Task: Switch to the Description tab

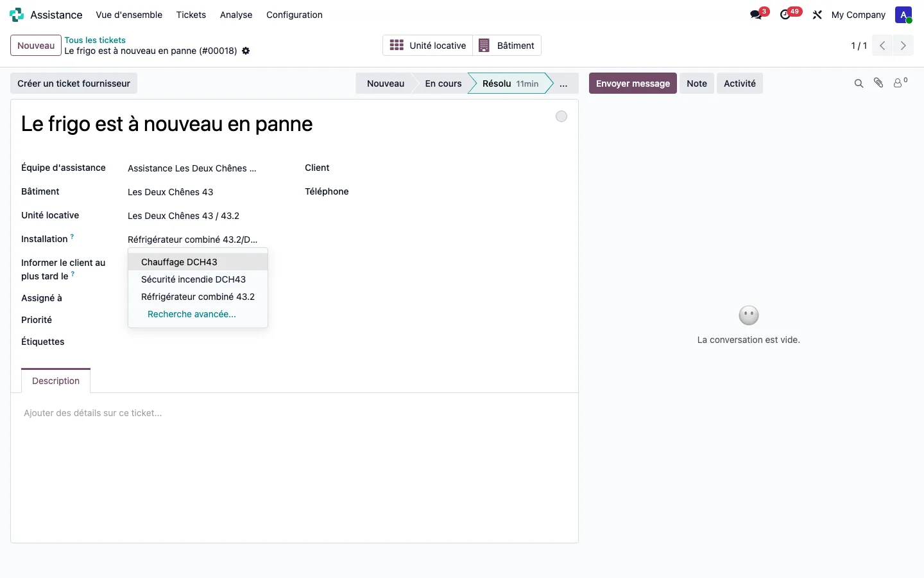Action: tap(56, 381)
